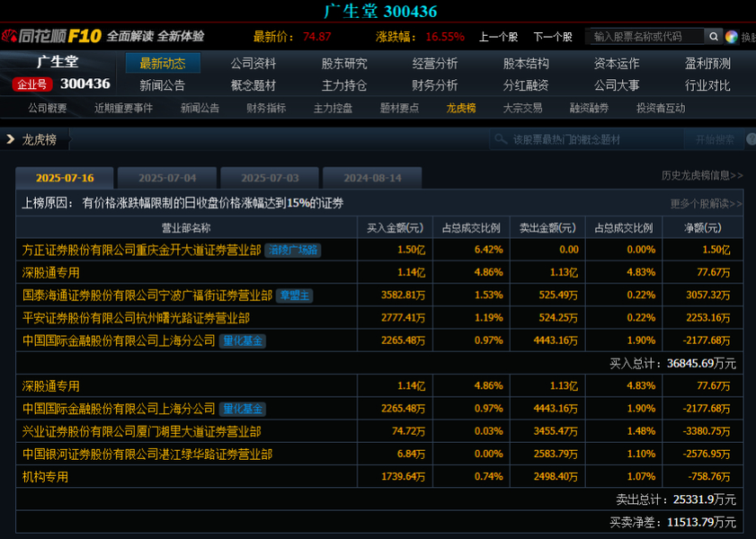Open the 公司大事 menu item

617,85
